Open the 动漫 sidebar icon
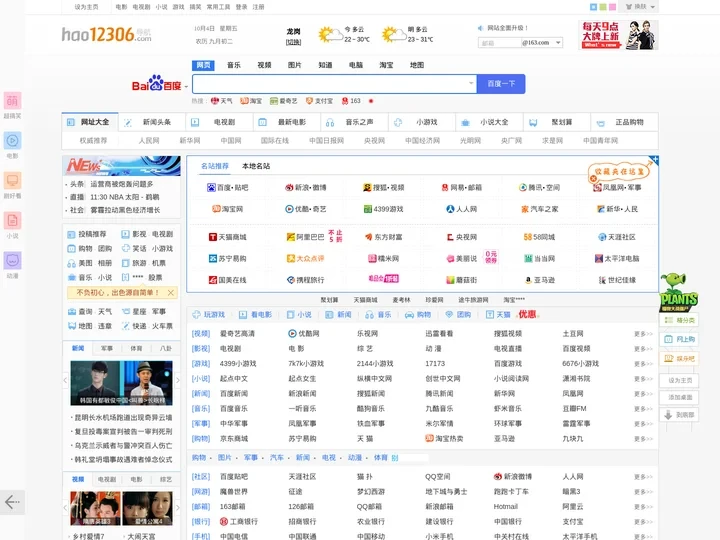The image size is (720, 540). coord(12,260)
